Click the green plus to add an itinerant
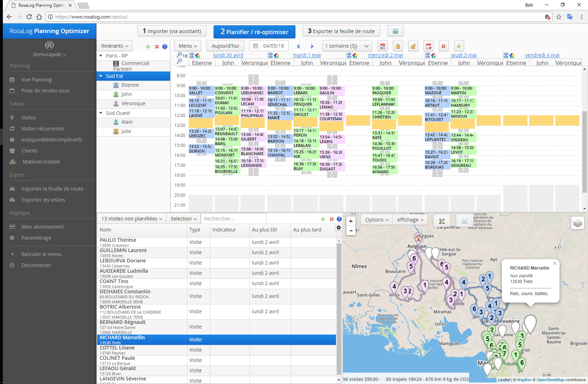The width and height of the screenshot is (588, 384). pyautogui.click(x=148, y=46)
